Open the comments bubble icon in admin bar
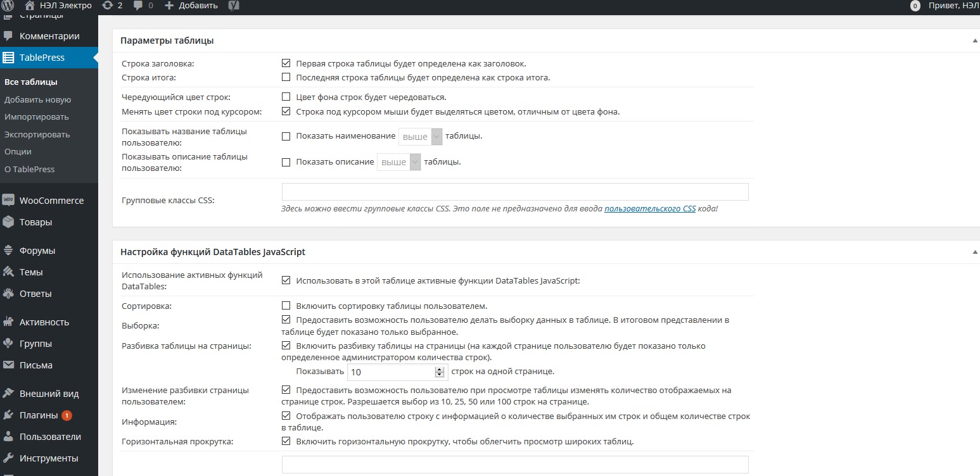This screenshot has width=980, height=476. (139, 6)
